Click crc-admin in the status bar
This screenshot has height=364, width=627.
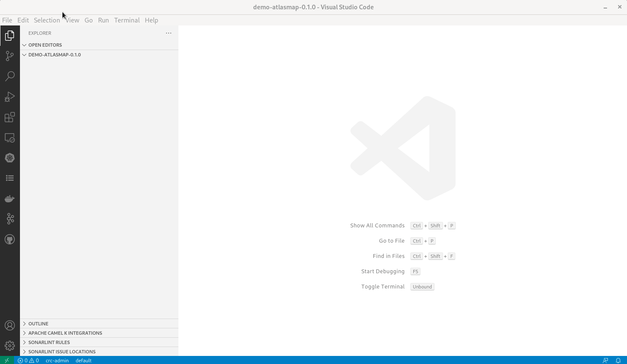[x=57, y=360]
